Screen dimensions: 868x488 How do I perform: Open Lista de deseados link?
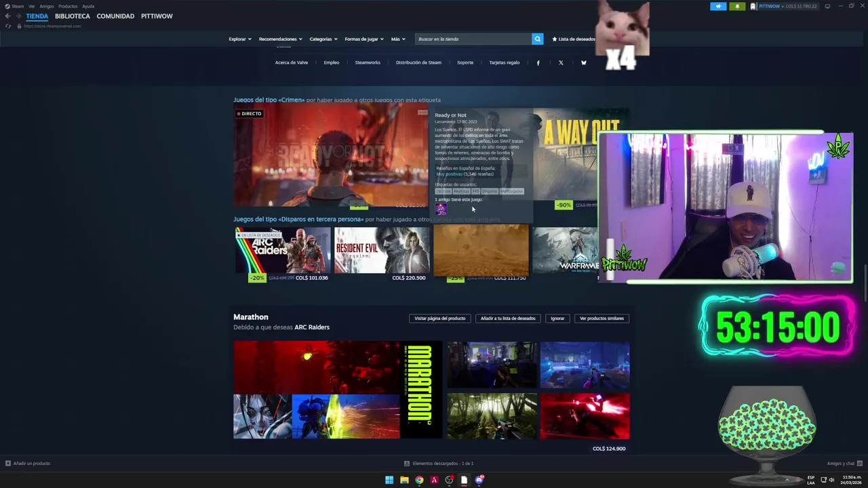pos(574,39)
